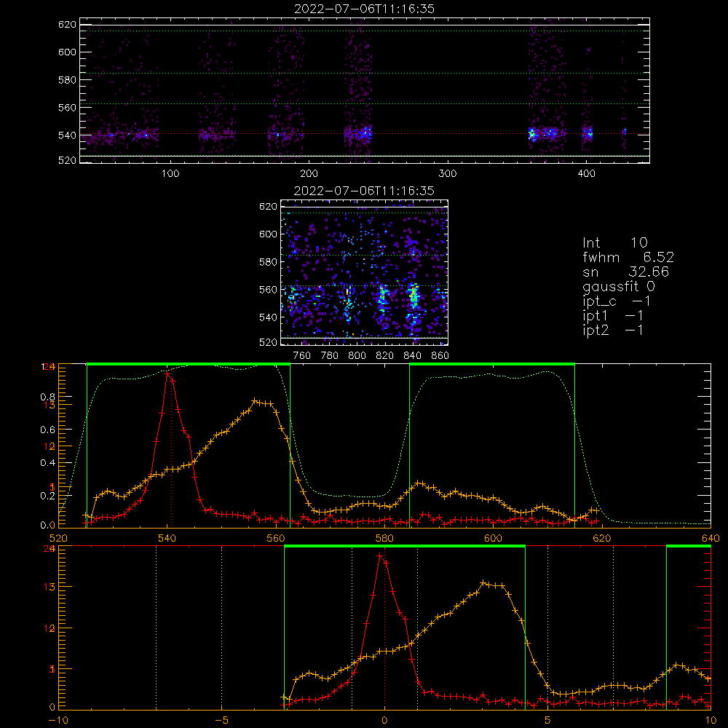Click the bright blob near x=360 in top image
The height and width of the screenshot is (728, 728).
pyautogui.click(x=532, y=135)
